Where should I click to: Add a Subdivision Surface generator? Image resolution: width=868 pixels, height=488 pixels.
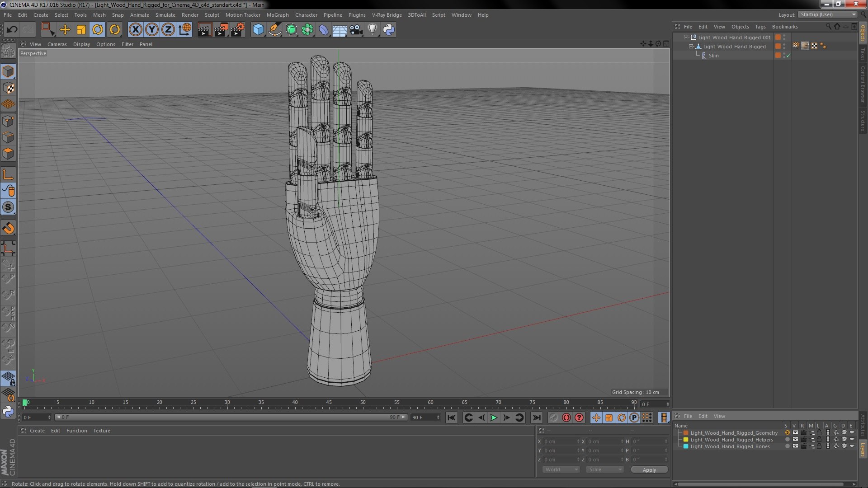click(x=291, y=30)
